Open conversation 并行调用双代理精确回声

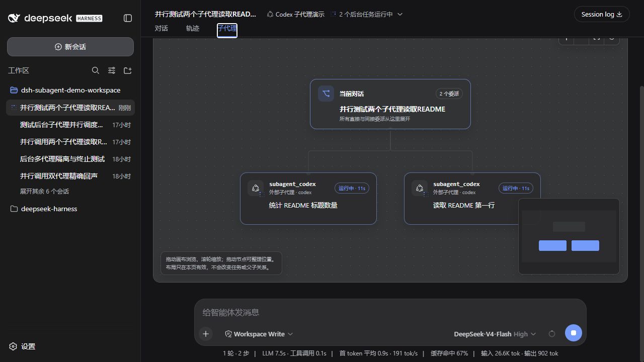[x=70, y=176]
